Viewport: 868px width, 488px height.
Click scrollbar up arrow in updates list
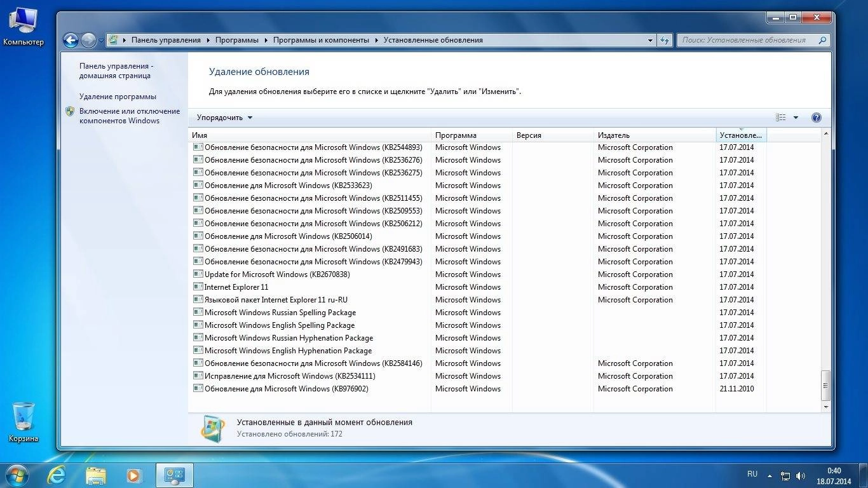[x=826, y=134]
